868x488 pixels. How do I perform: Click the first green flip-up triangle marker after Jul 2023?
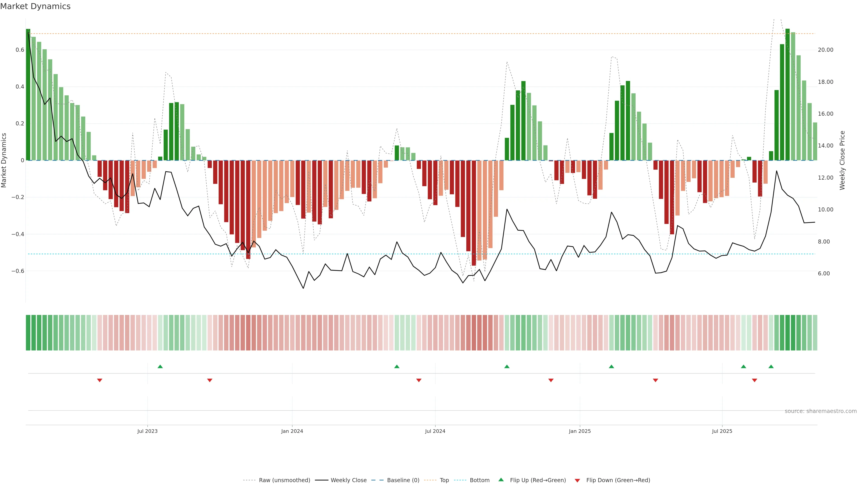coord(160,366)
